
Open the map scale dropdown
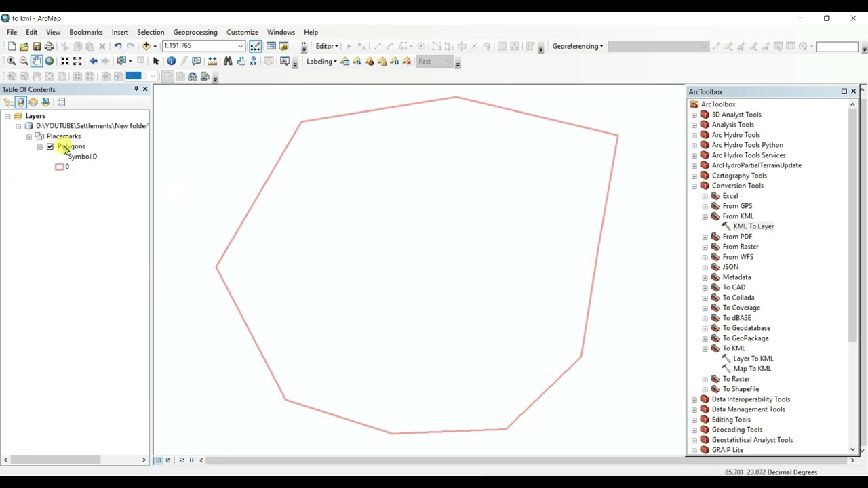point(241,46)
